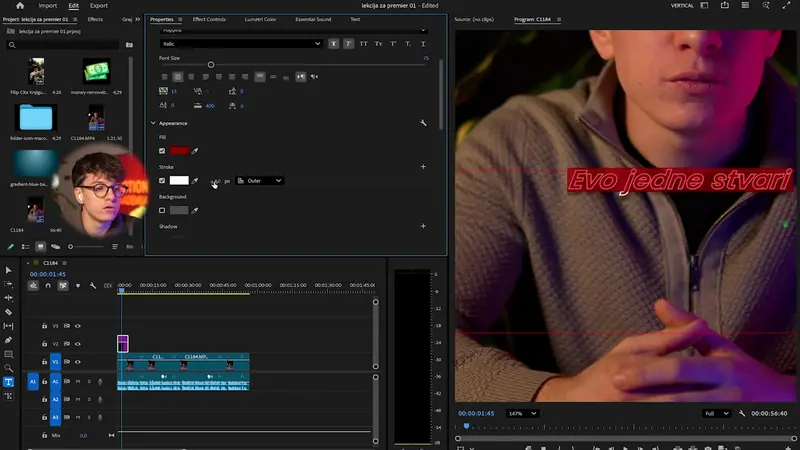The image size is (800, 450).
Task: Solo the A2 audio track
Action: (89, 399)
